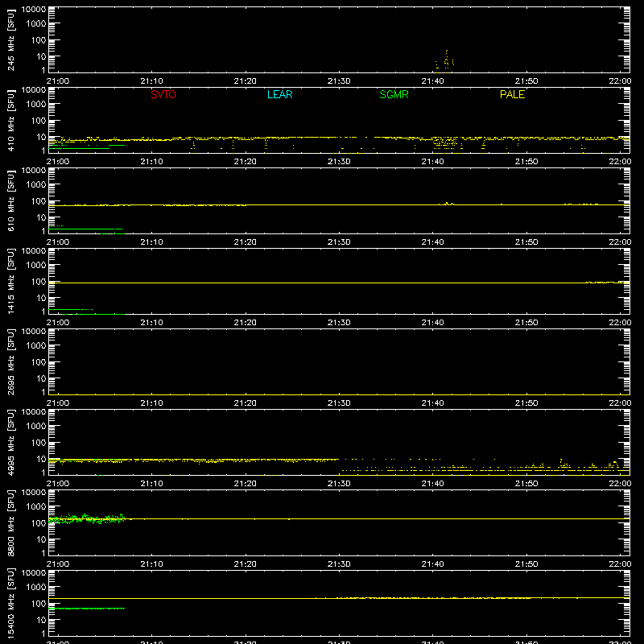Click the green SGMR station label

click(394, 94)
